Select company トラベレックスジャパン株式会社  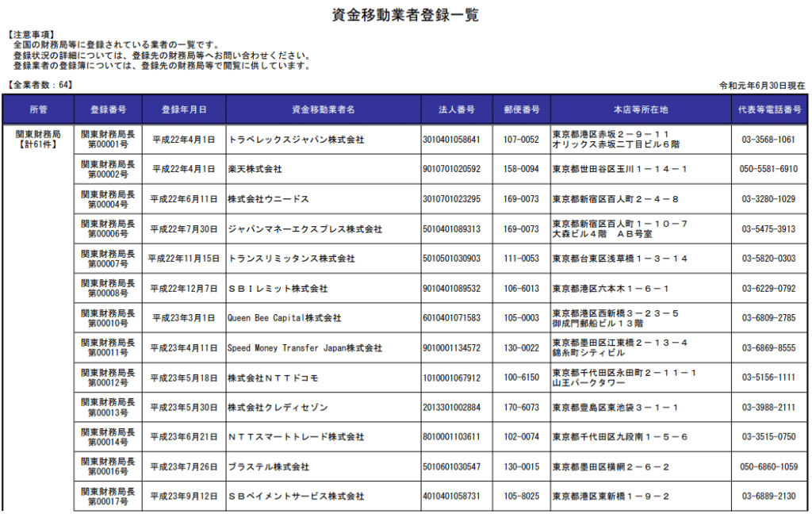point(297,140)
